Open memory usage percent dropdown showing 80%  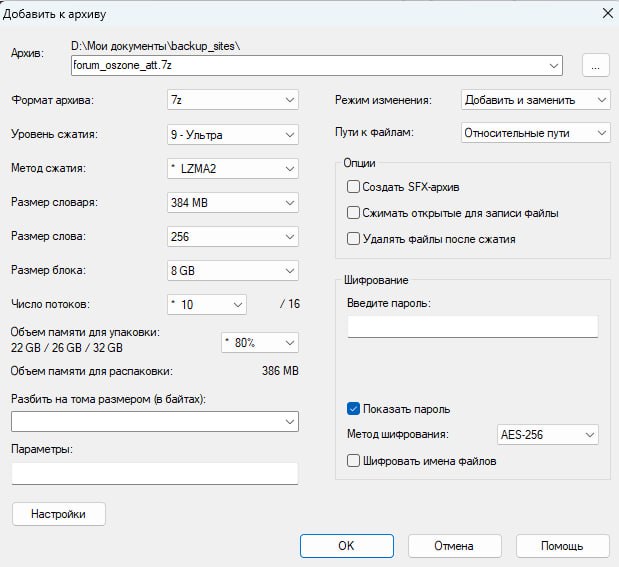[259, 342]
